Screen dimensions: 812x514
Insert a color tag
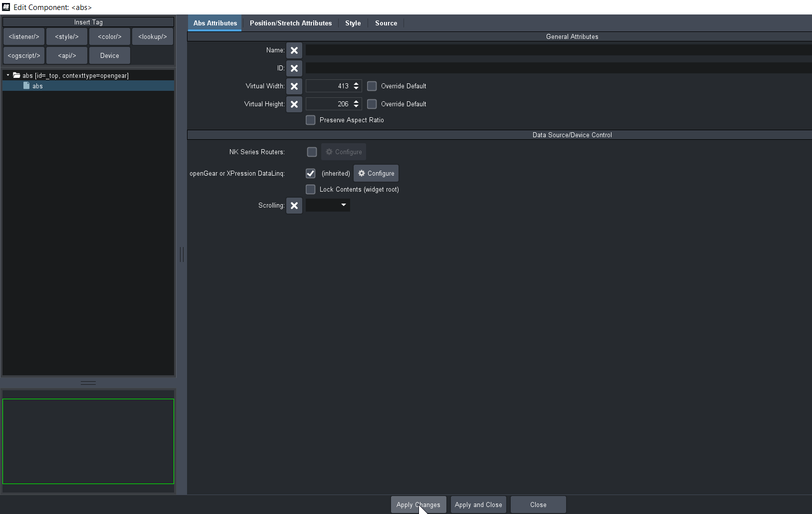(110, 37)
